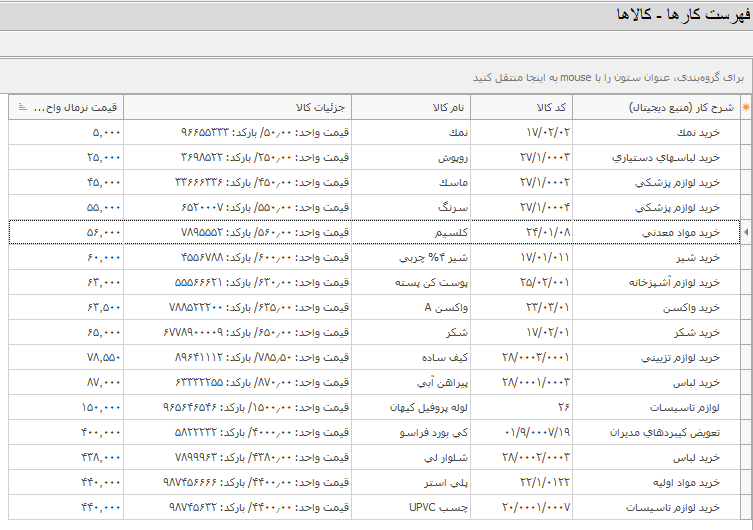
Task: Click the چسب UPVC name cell
Action: click(x=411, y=507)
